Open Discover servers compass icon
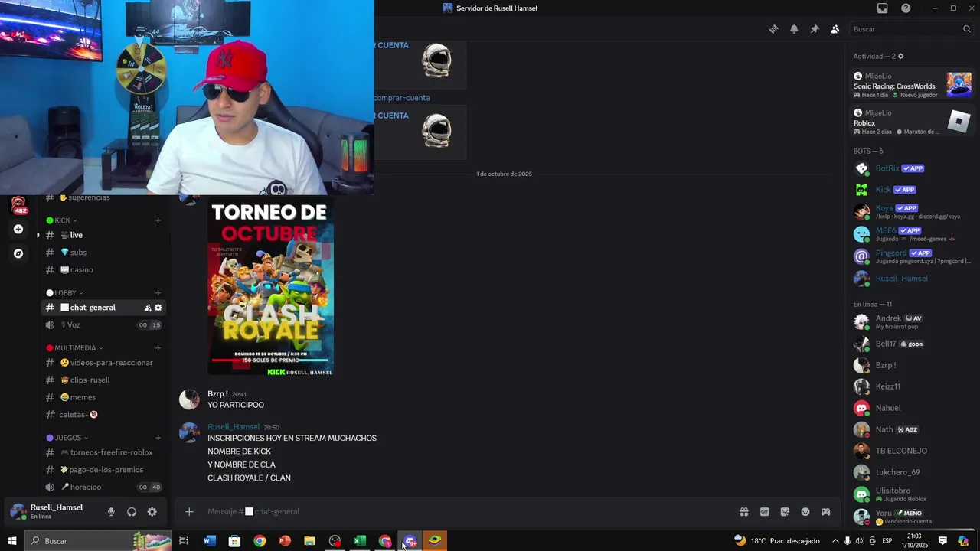This screenshot has width=980, height=551. pos(18,253)
